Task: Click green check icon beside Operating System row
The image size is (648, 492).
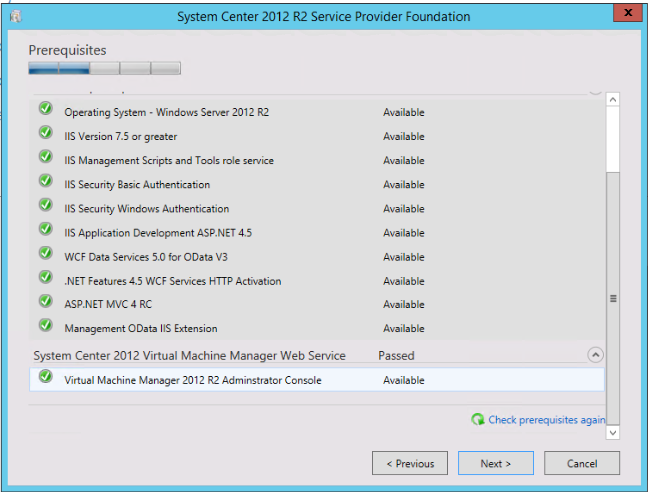Action: [x=45, y=111]
